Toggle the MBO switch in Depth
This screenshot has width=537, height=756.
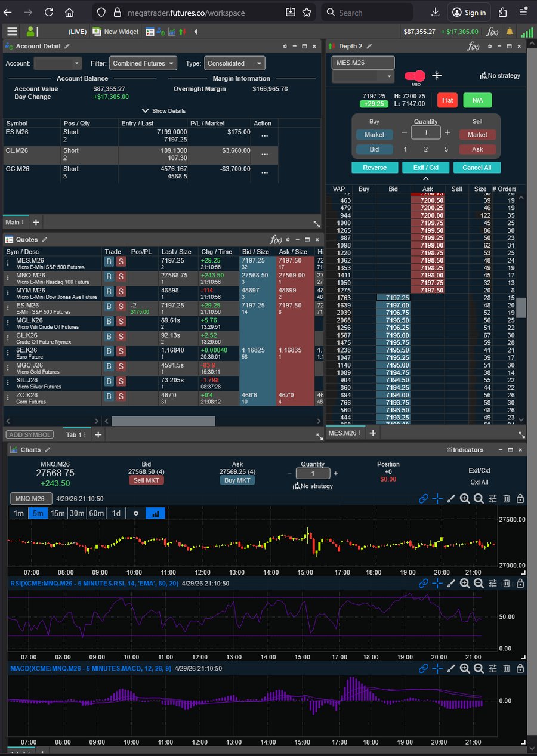click(415, 76)
